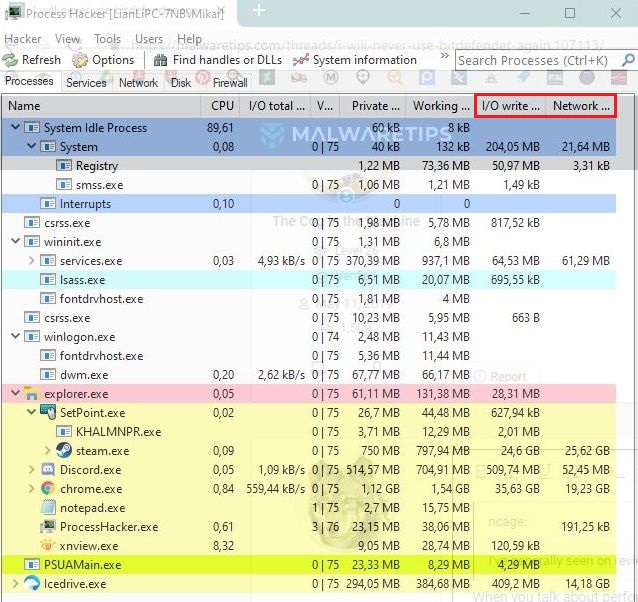Click the Discord.exe icon
The image size is (638, 602).
point(48,469)
